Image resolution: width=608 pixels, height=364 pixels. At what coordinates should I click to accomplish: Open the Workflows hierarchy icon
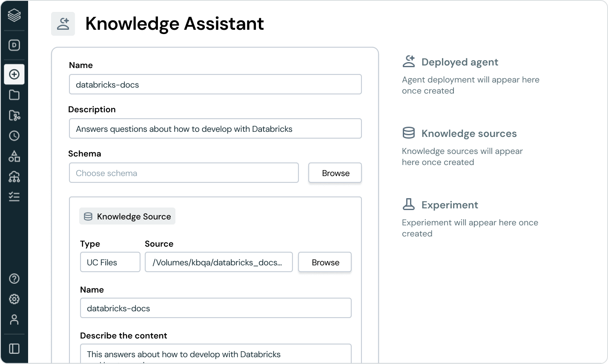click(14, 176)
